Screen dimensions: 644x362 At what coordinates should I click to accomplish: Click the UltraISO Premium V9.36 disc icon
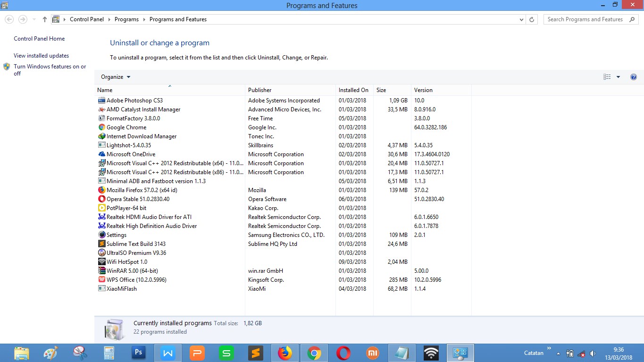point(101,253)
